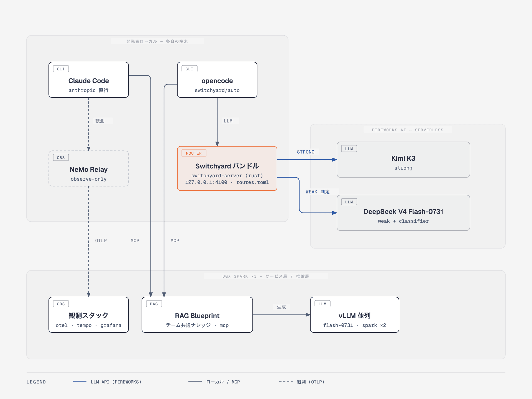Screen dimensions: 532x399
Task: Click the Switchyard バンドル router node
Action: coord(227,168)
